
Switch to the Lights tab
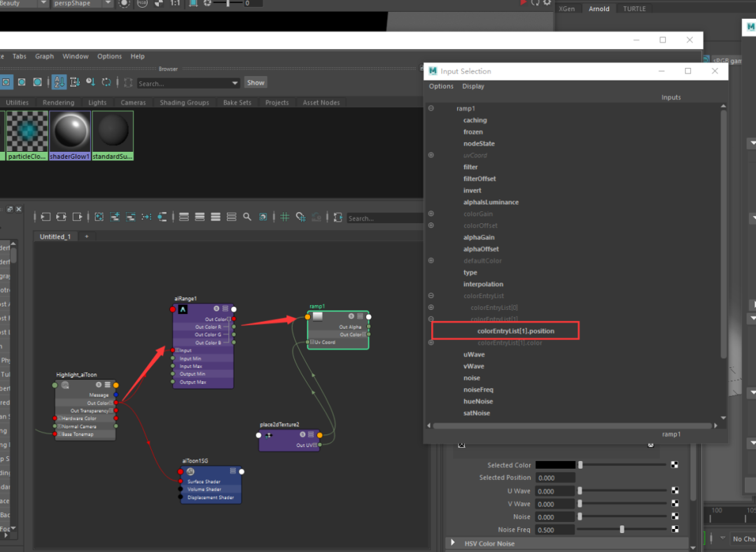point(97,103)
